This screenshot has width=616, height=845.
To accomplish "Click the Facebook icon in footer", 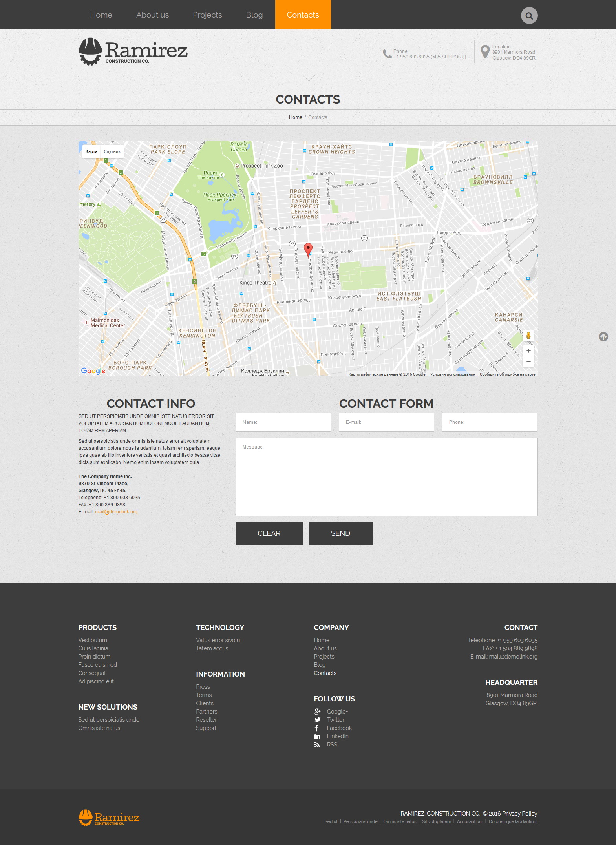I will pos(316,728).
